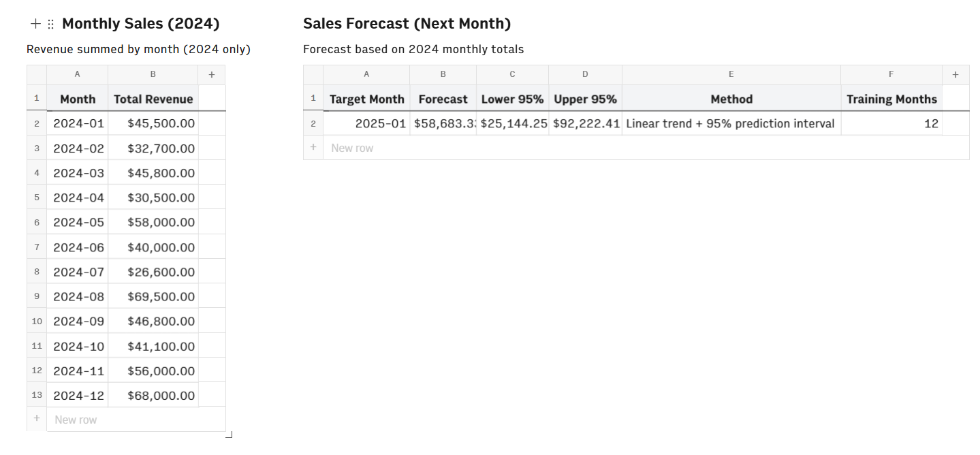Select column header E in the Forecast table
980x455 pixels.
pyautogui.click(x=731, y=74)
